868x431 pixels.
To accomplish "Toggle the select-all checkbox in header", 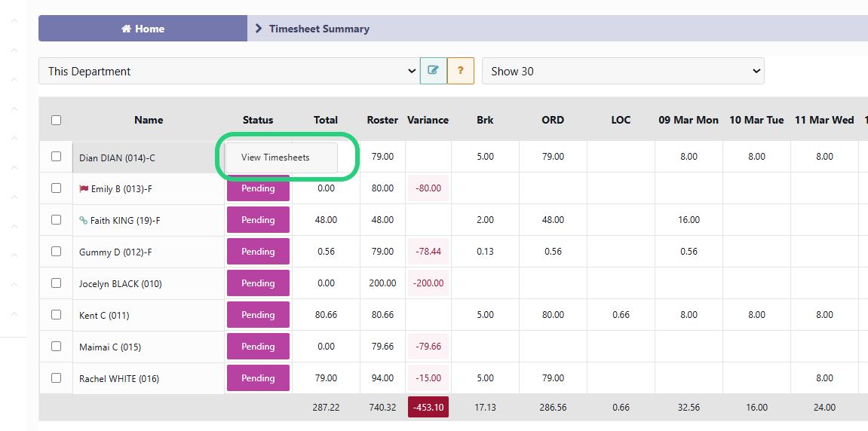I will tap(56, 120).
